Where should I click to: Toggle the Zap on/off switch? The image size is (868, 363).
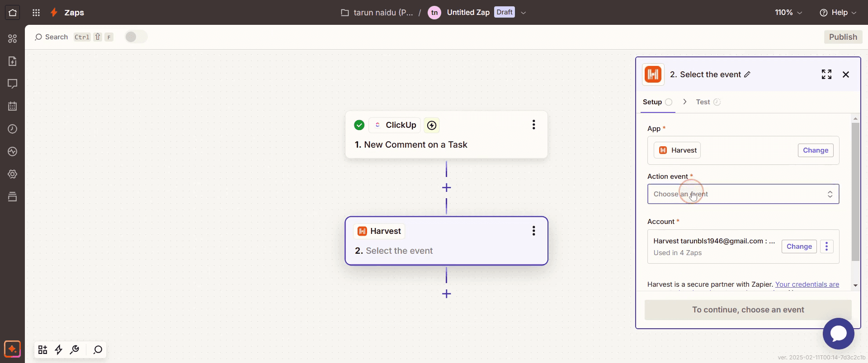(136, 37)
